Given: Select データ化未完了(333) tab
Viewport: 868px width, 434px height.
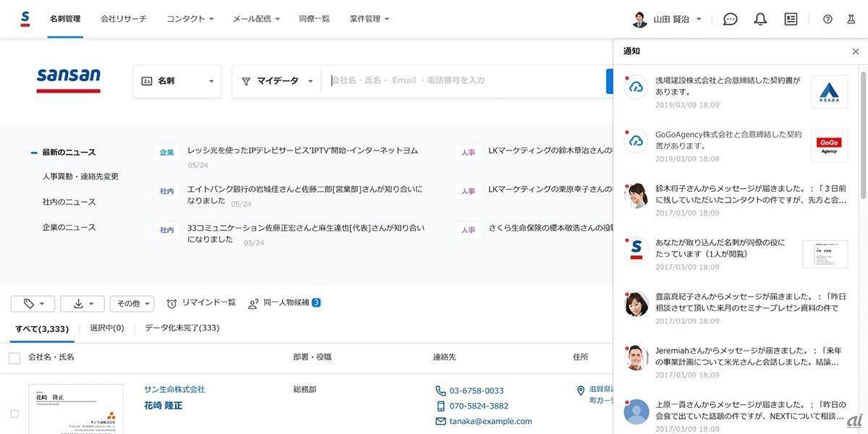Looking at the screenshot, I should pyautogui.click(x=182, y=328).
